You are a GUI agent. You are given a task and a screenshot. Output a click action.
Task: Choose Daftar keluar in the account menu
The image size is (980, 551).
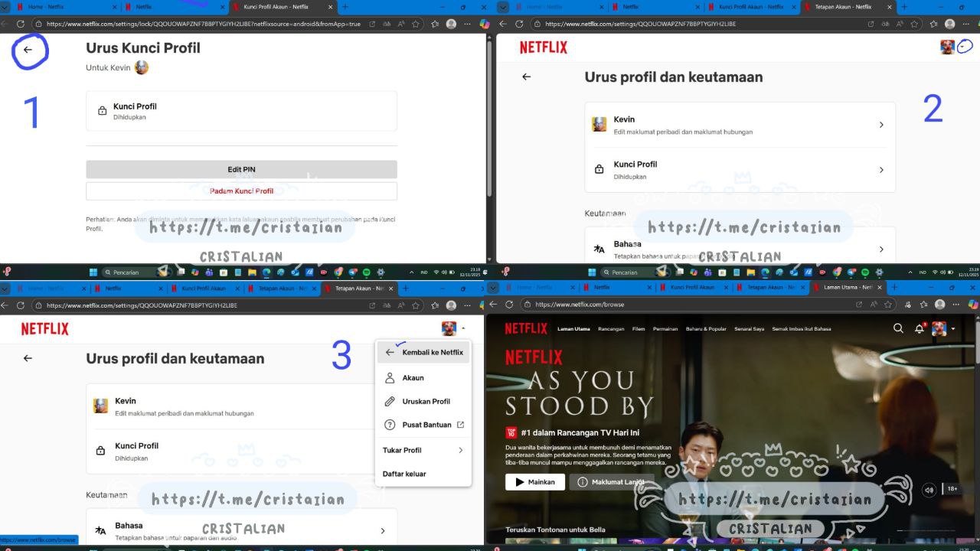[x=404, y=474]
